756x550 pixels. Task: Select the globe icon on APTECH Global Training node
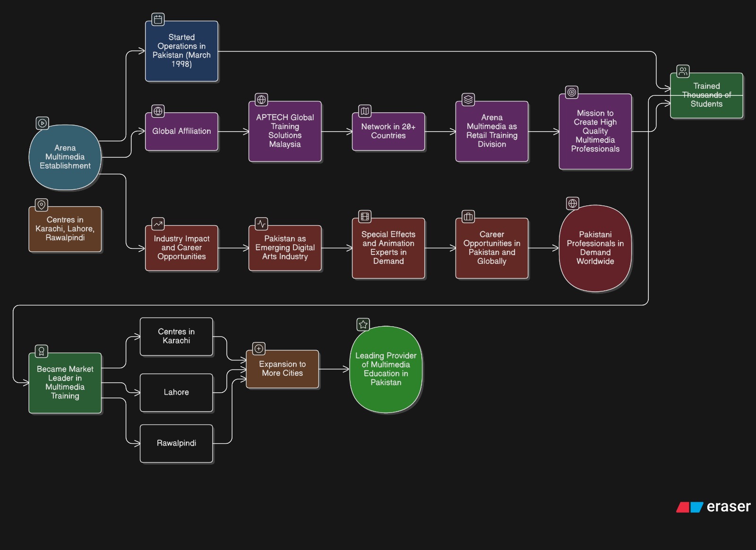point(261,100)
